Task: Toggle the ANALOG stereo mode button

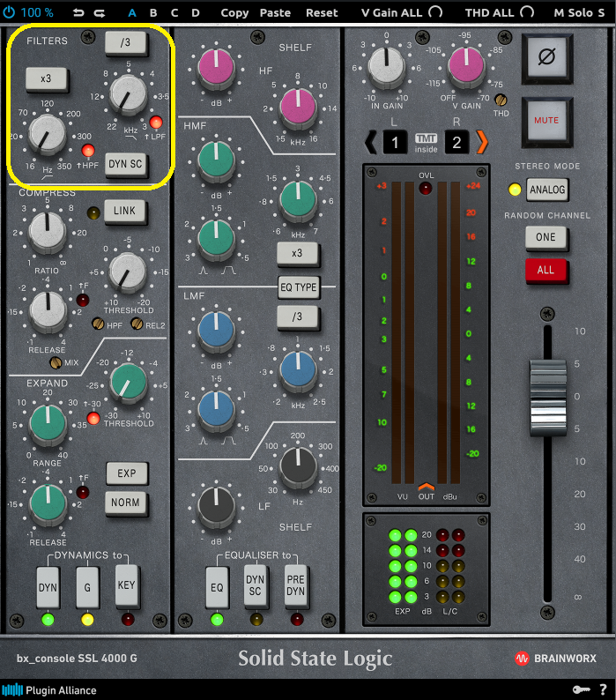Action: coord(547,190)
